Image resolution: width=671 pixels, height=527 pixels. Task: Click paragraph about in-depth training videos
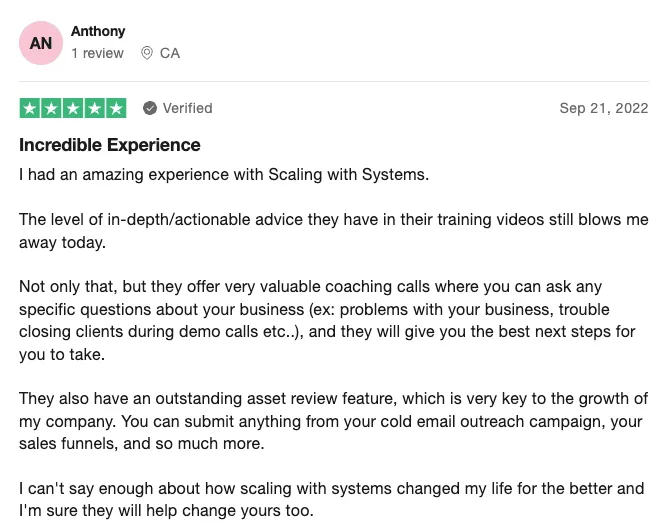point(334,231)
